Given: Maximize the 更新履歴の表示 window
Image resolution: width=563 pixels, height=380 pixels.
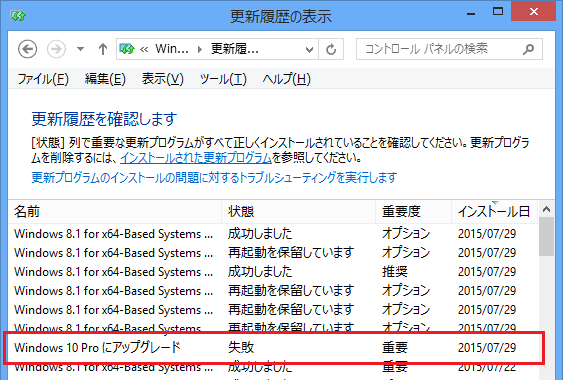Looking at the screenshot, I should click(498, 11).
